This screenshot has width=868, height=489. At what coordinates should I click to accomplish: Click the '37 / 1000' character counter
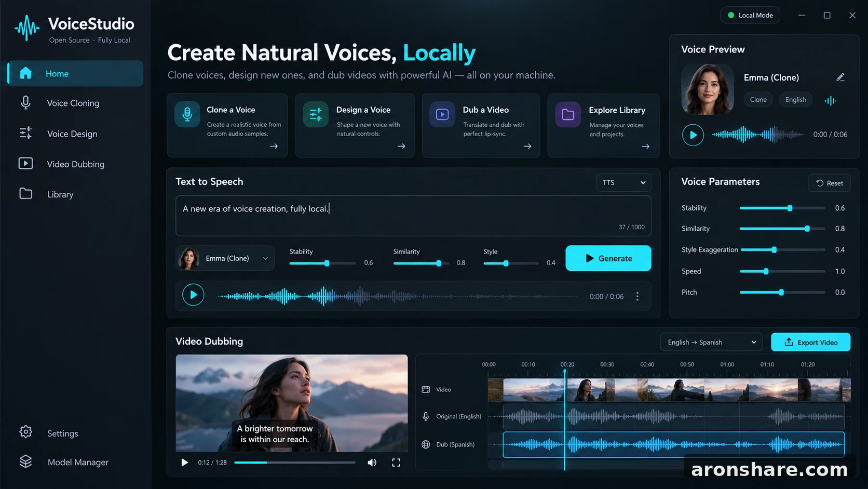[x=631, y=227]
